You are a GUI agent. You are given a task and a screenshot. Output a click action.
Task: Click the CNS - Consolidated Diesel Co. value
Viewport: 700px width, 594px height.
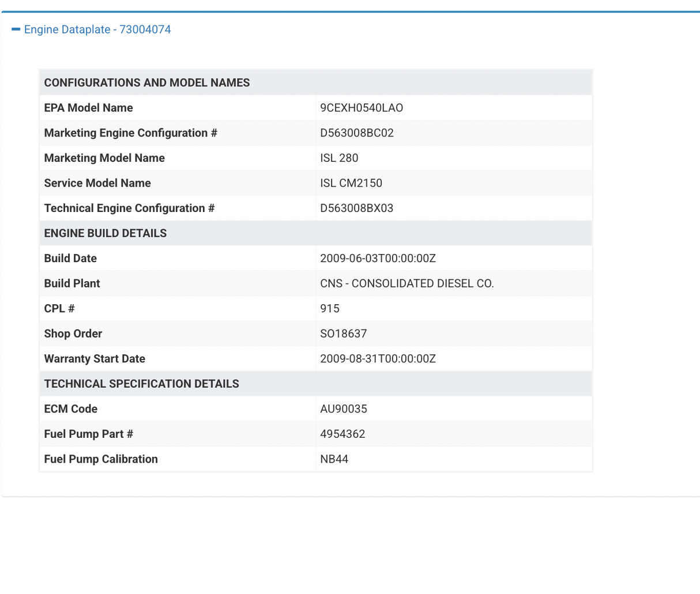click(407, 283)
